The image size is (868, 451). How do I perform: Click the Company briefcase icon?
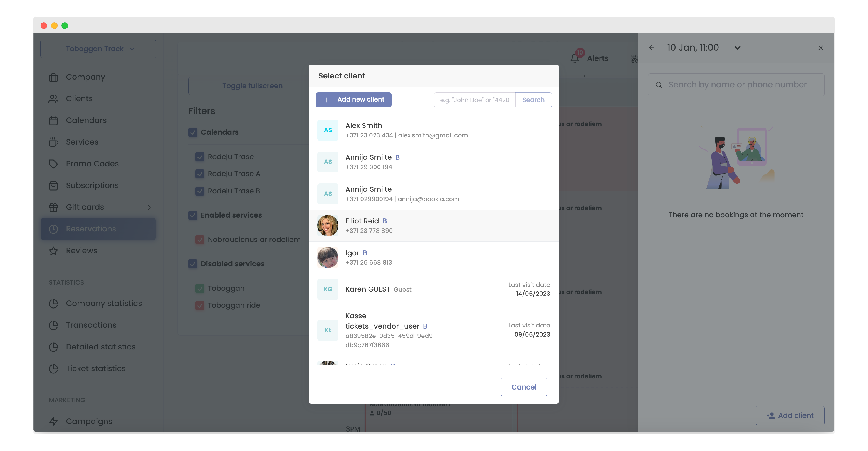point(53,77)
